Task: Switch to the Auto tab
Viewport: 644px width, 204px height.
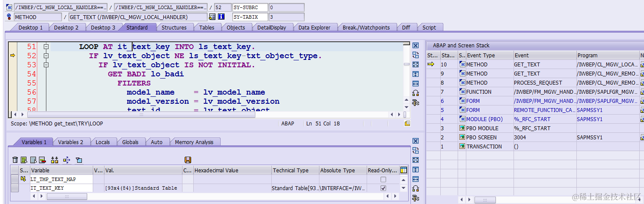Action: (x=157, y=142)
